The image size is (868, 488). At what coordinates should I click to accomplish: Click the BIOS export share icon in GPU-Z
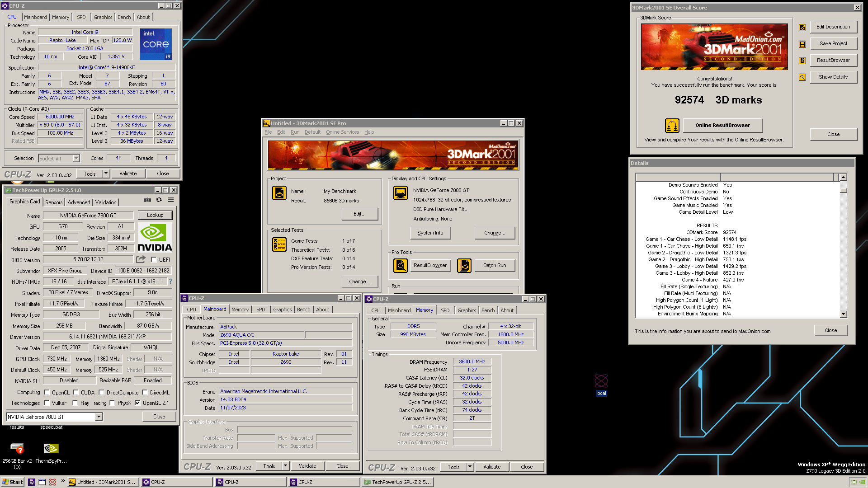[141, 259]
